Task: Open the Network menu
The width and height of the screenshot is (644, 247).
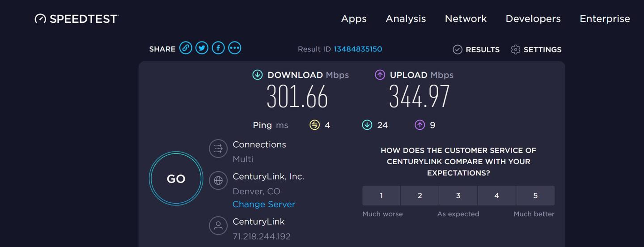Action: 466,19
